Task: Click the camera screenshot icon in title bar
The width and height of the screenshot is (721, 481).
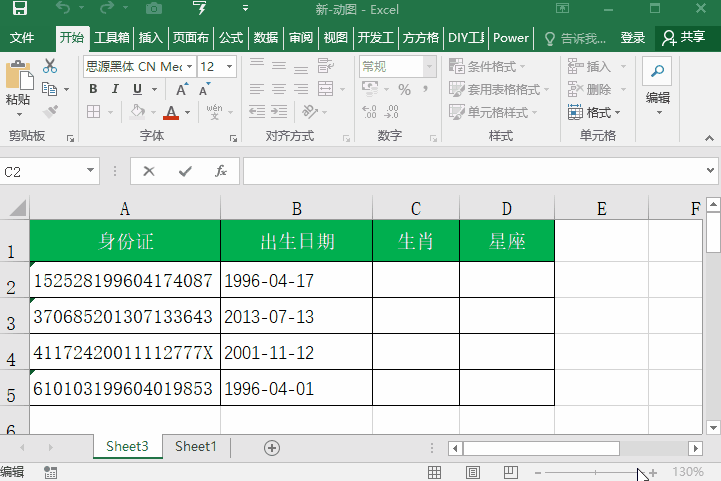Action: [x=154, y=8]
